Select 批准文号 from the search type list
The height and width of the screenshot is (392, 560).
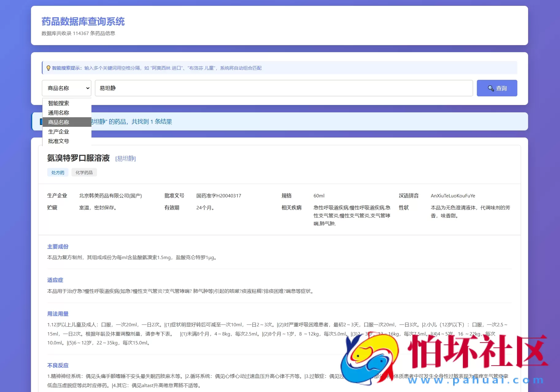click(58, 141)
